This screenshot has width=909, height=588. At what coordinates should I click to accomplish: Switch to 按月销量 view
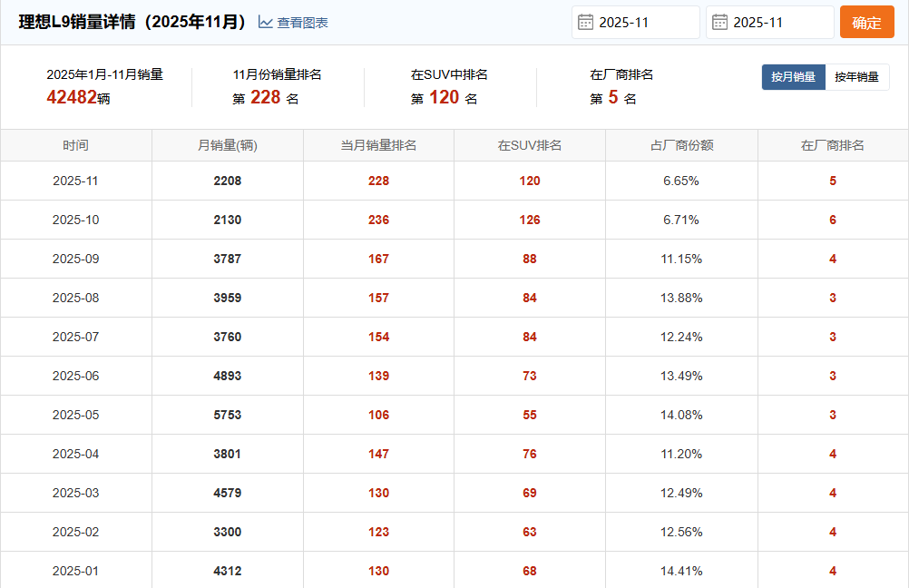(x=793, y=77)
